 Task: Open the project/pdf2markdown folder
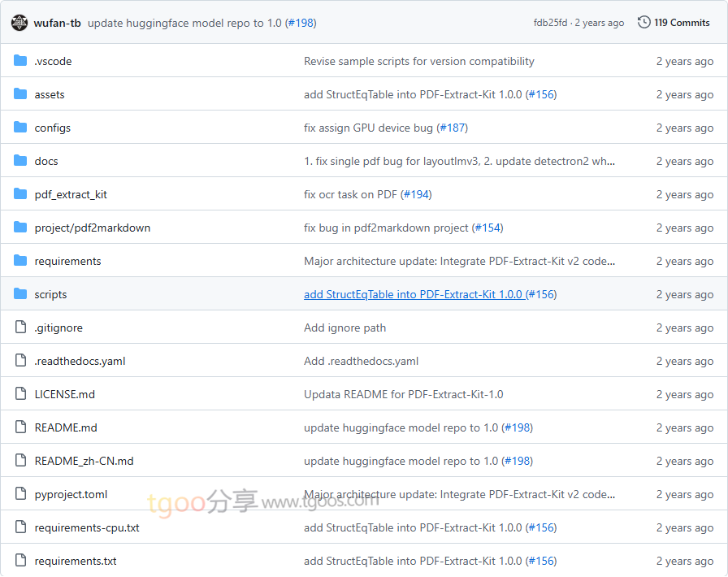(92, 228)
